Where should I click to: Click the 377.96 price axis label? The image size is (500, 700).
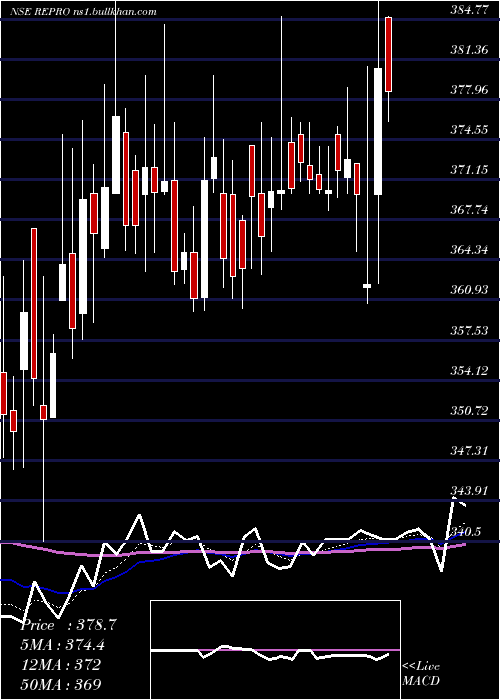coord(469,90)
